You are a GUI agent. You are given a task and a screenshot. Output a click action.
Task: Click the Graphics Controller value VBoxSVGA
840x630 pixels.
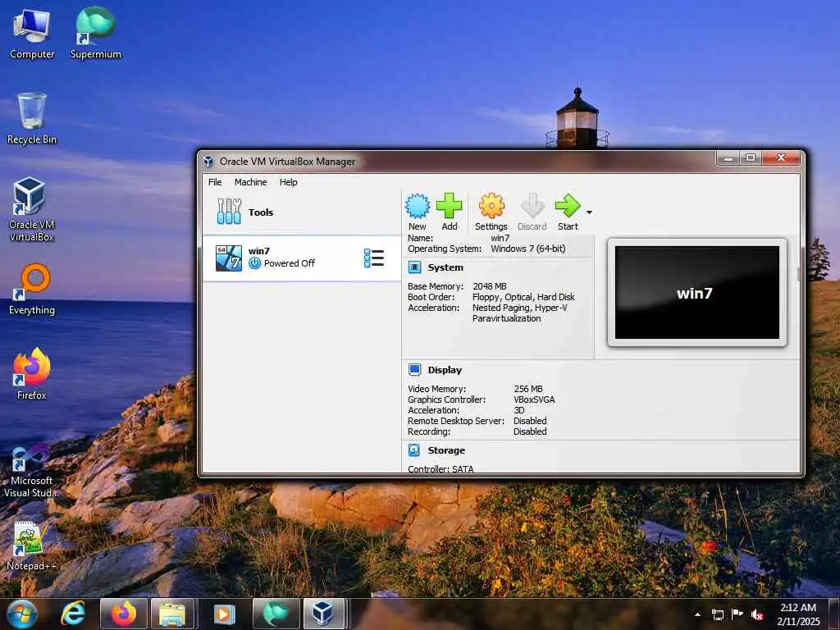tap(534, 399)
